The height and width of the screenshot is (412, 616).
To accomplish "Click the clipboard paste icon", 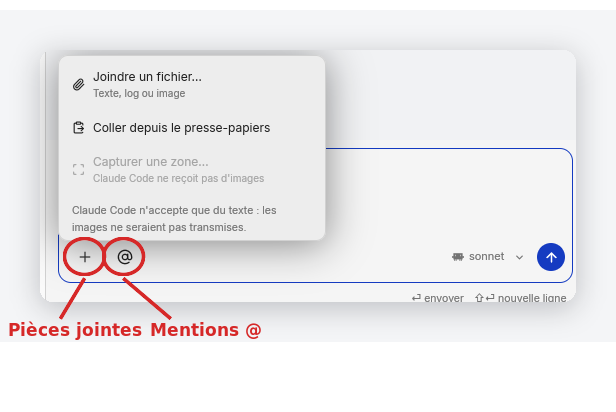I will (x=79, y=128).
